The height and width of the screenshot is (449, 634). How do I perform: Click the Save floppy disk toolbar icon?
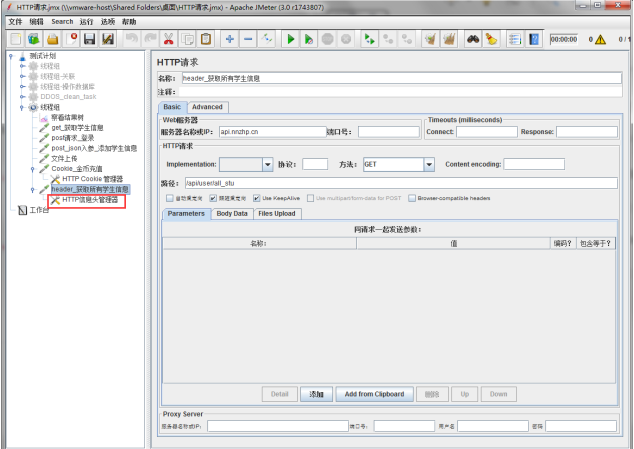(89, 39)
